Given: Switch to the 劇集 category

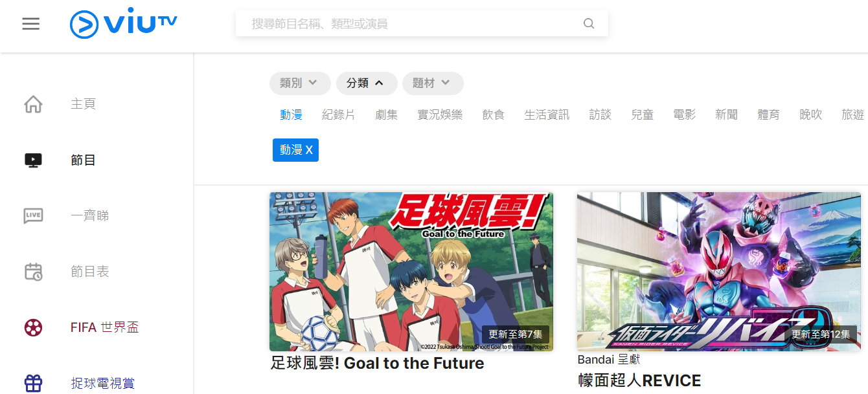Looking at the screenshot, I should 386,115.
